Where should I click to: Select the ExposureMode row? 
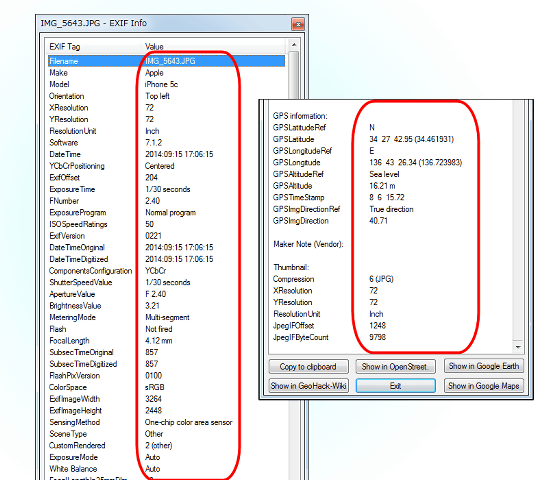click(166, 457)
